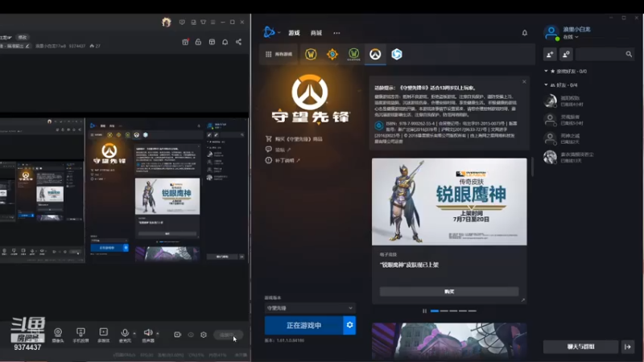Open the three-dots more menu in Battle.net

336,33
